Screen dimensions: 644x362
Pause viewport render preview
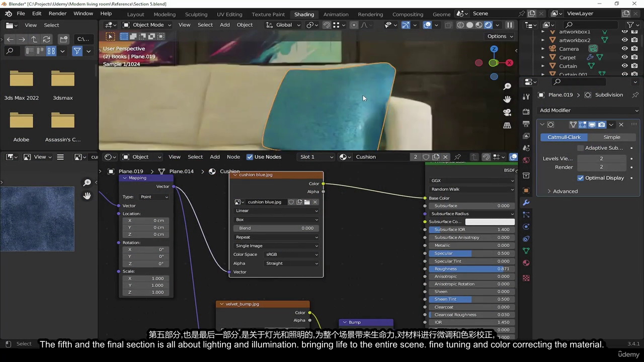(x=509, y=25)
